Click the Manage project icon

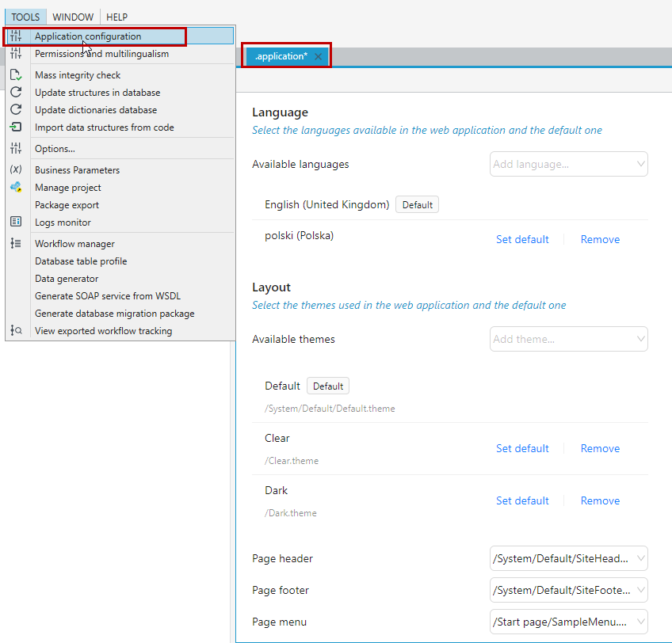16,187
